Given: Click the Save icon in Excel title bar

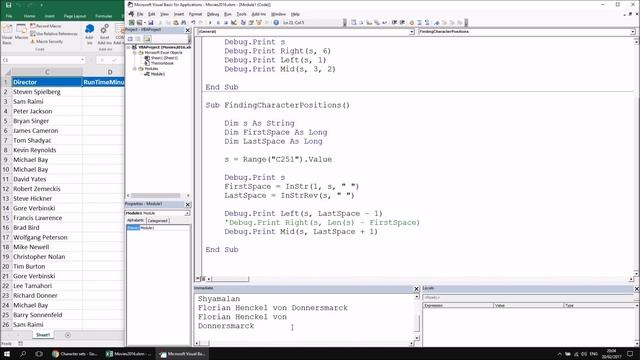Looking at the screenshot, I should 8,5.
